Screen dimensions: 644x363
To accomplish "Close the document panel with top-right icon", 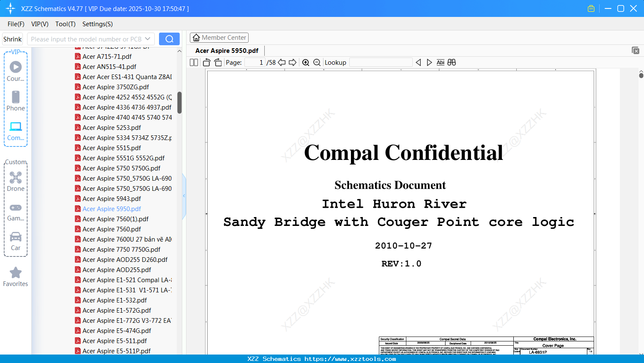I will [x=636, y=50].
